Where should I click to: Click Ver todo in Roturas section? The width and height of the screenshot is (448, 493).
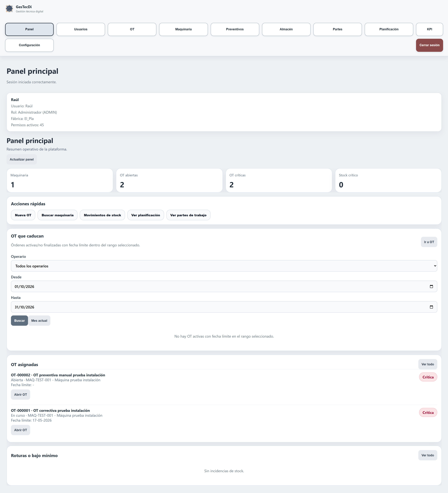tap(428, 455)
